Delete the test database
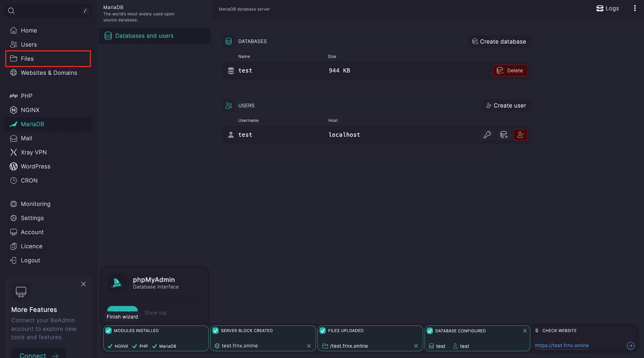This screenshot has width=644, height=358. click(510, 70)
